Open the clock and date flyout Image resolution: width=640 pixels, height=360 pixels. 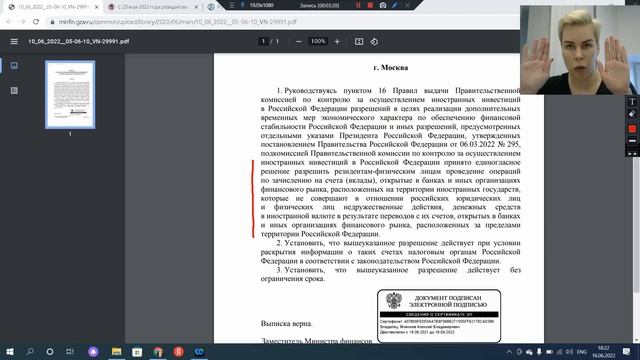604,352
